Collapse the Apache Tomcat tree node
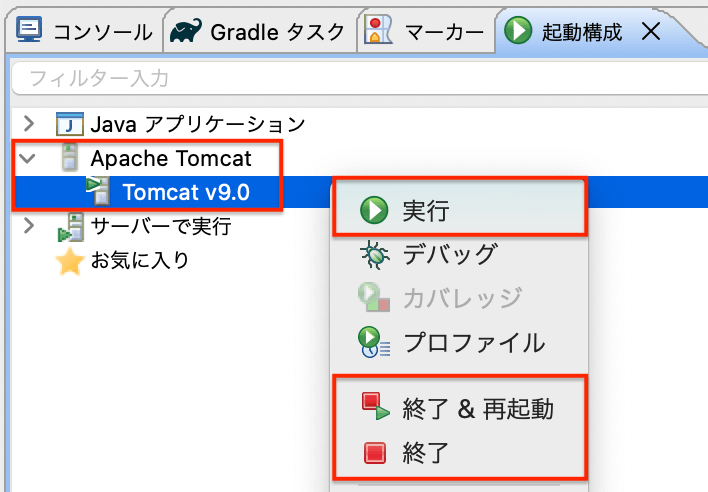 pyautogui.click(x=29, y=158)
